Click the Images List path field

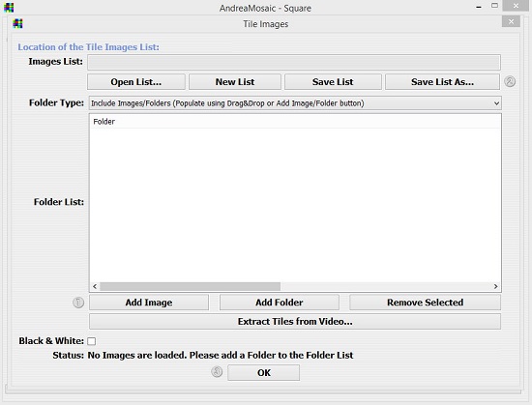click(294, 63)
